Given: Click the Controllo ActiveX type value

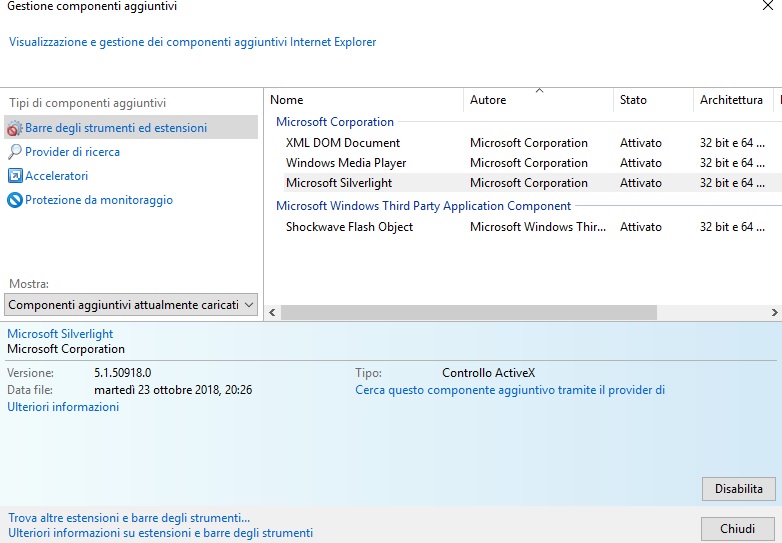Looking at the screenshot, I should (488, 372).
